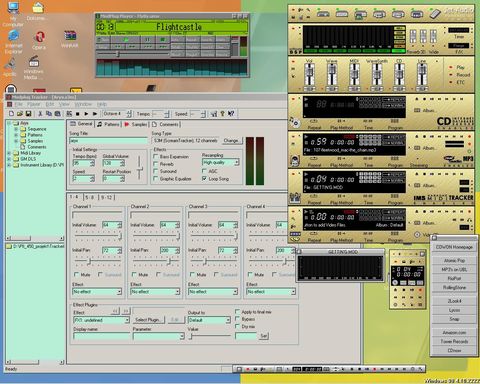Open the Internet Explorer desktop icon

coord(13,36)
